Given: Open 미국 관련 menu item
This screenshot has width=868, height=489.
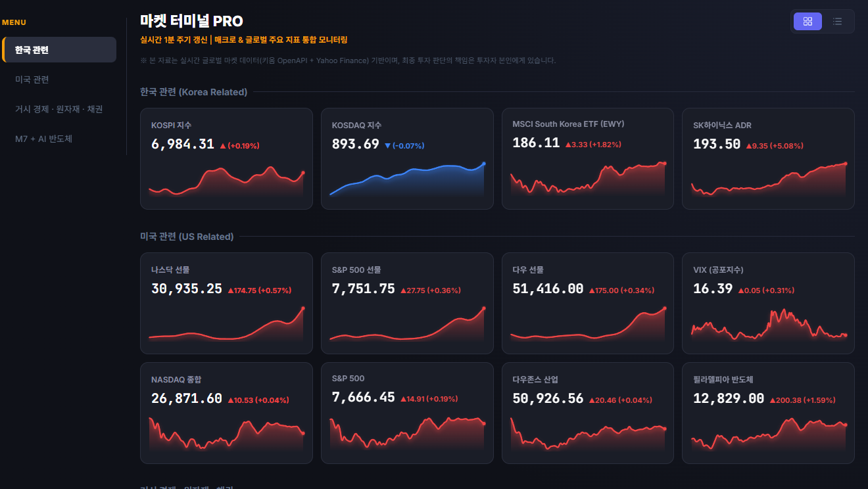Looking at the screenshot, I should pyautogui.click(x=59, y=80).
